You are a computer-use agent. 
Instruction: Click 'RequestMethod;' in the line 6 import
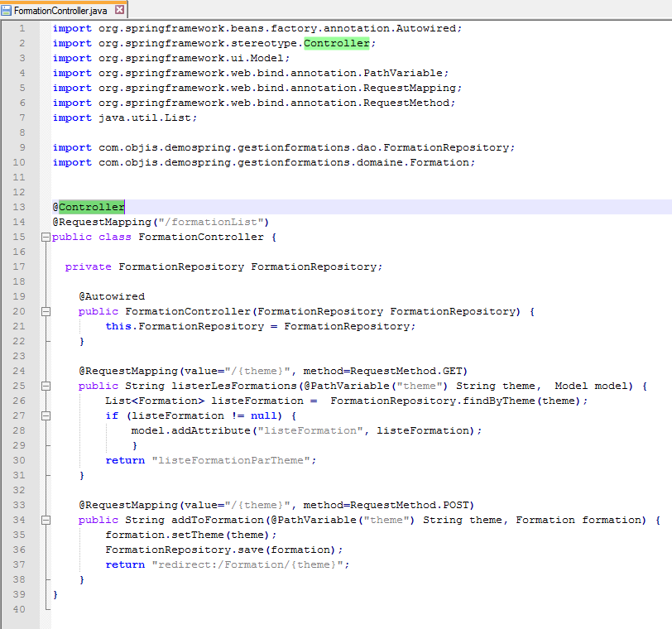pyautogui.click(x=410, y=103)
